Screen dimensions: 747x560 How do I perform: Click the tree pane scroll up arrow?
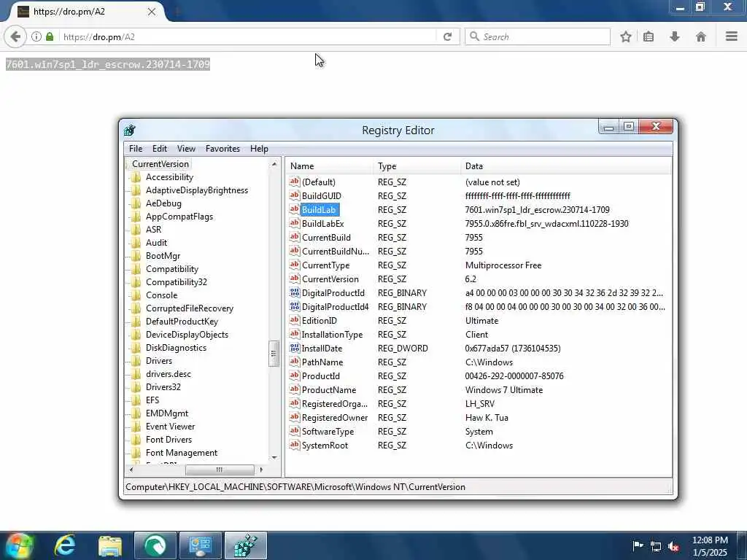[x=274, y=164]
